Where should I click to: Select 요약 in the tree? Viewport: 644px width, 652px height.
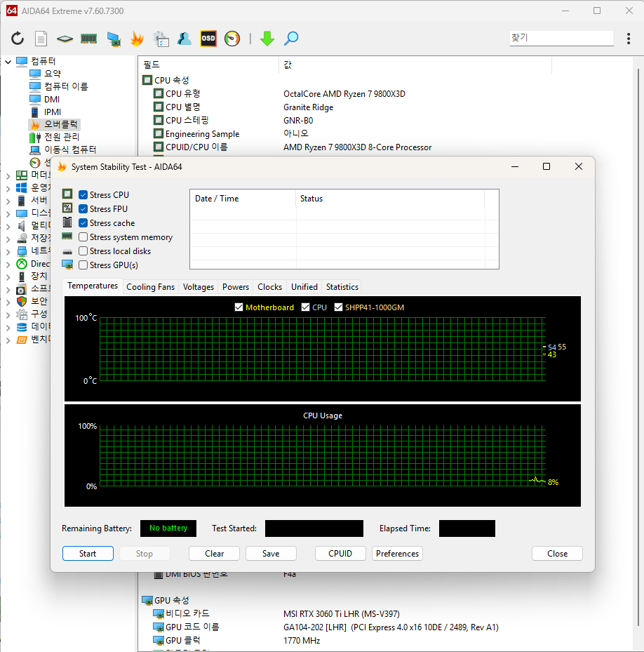(53, 74)
